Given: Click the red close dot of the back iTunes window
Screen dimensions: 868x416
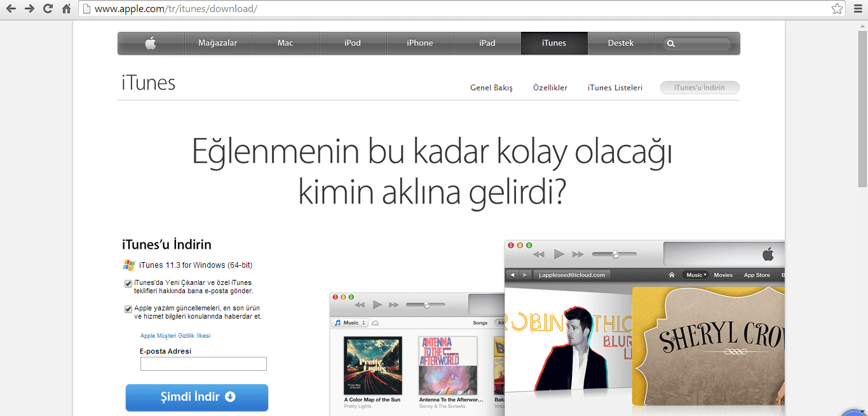Looking at the screenshot, I should pyautogui.click(x=335, y=297).
